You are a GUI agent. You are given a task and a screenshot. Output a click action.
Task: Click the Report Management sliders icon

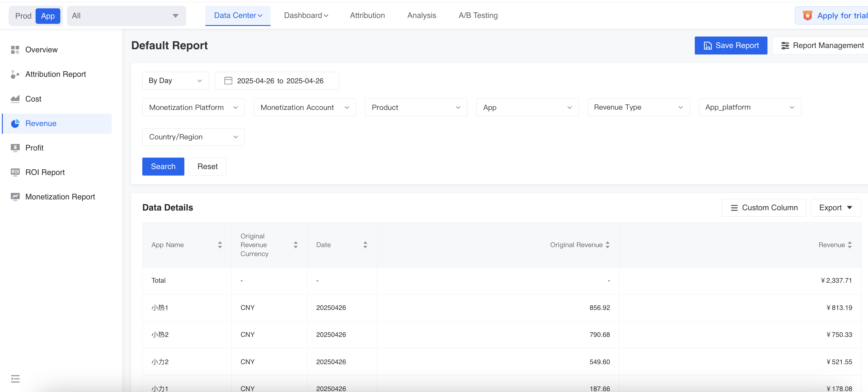pos(785,45)
